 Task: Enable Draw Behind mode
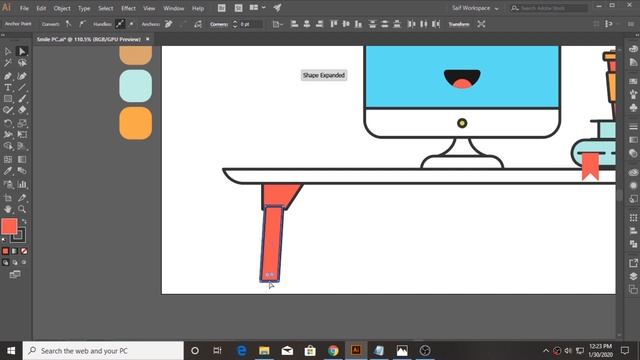click(15, 262)
